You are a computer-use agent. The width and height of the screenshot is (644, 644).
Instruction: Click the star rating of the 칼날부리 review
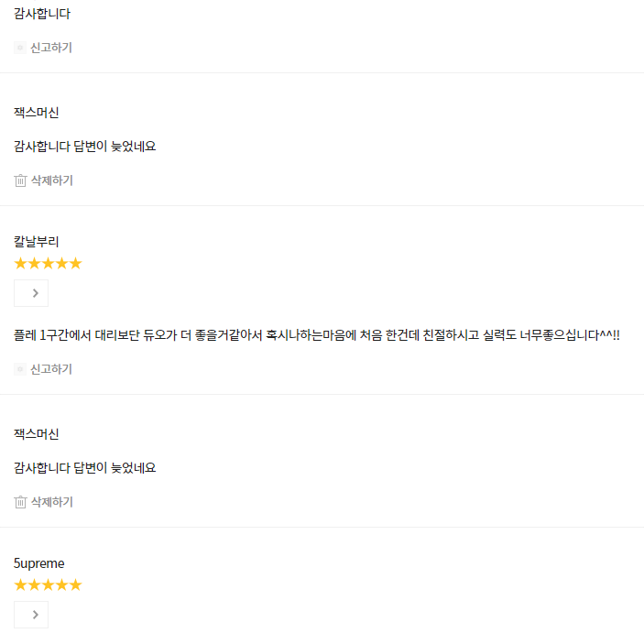(48, 263)
